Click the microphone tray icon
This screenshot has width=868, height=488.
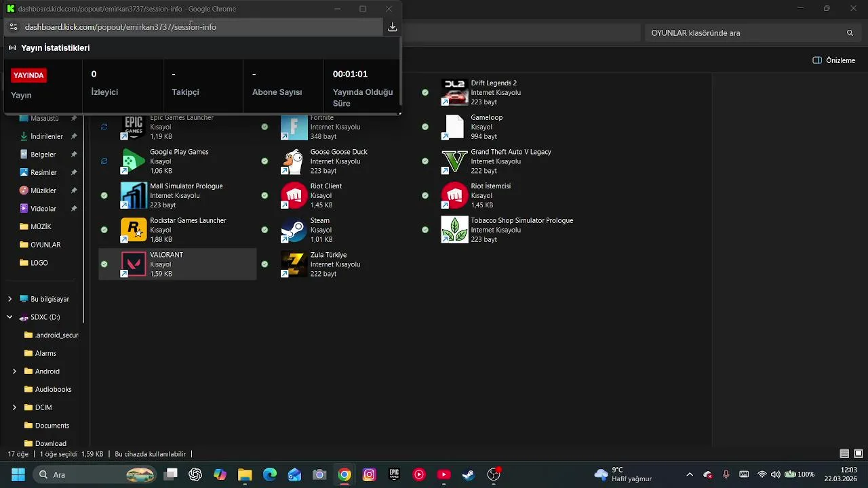(726, 474)
